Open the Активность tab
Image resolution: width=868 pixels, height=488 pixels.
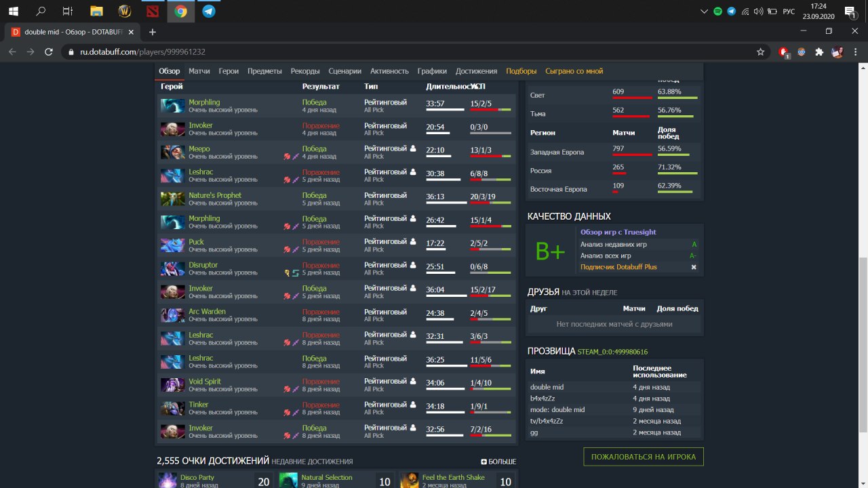(389, 71)
